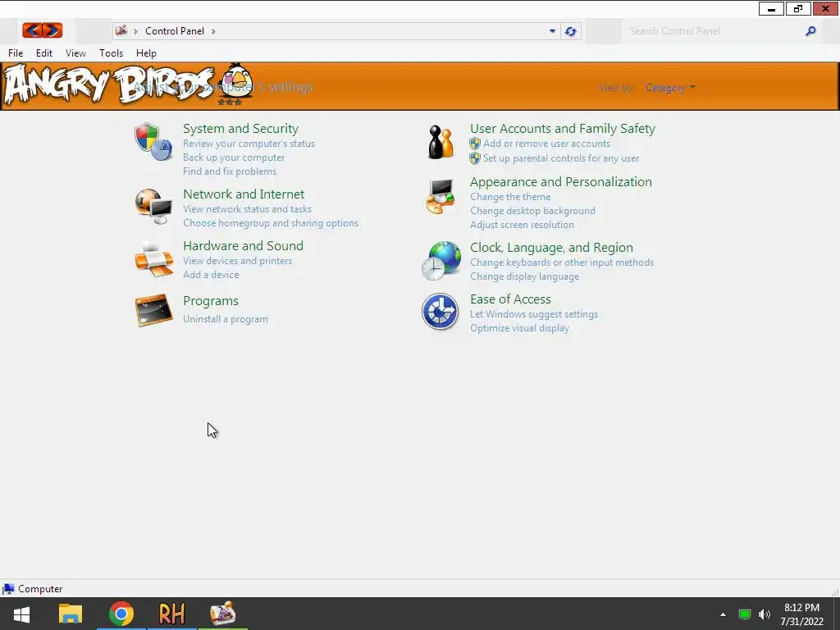The image size is (840, 630).
Task: Open the System and Security shield icon
Action: [153, 142]
